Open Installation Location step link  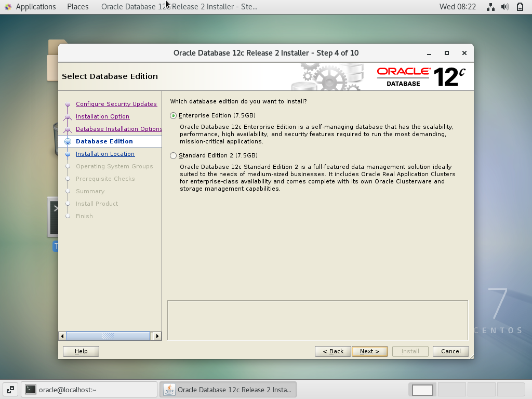click(x=105, y=154)
